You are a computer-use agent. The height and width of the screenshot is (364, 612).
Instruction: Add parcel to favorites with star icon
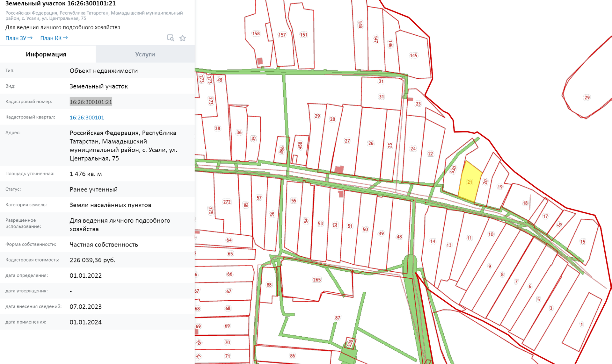pyautogui.click(x=183, y=38)
